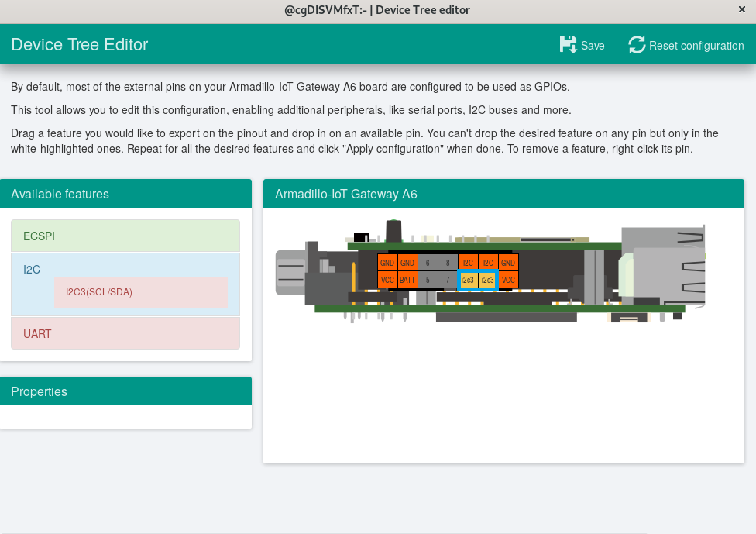756x534 pixels.
Task: Click the Save floppy-disk icon
Action: pos(568,44)
